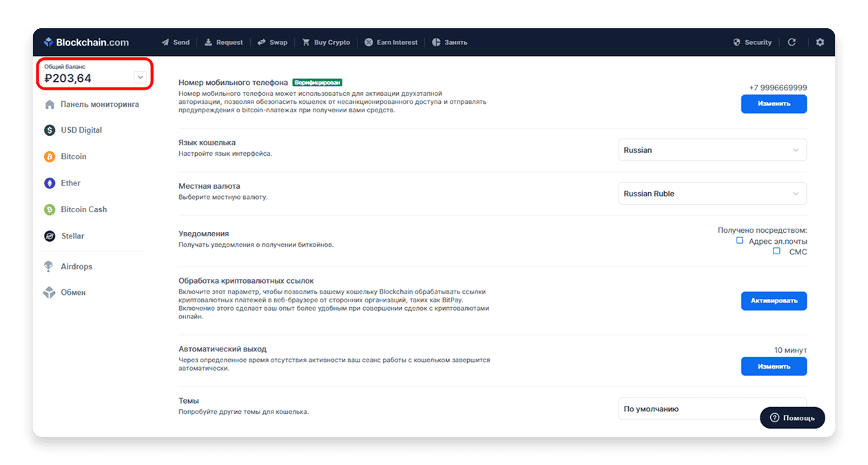This screenshot has width=868, height=465.
Task: Click the green Верифицирован badge
Action: (318, 83)
